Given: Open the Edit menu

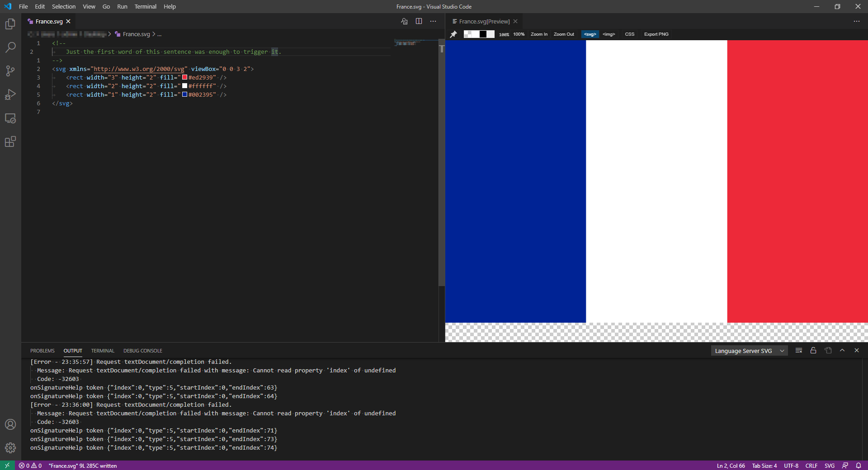Looking at the screenshot, I should [x=40, y=6].
